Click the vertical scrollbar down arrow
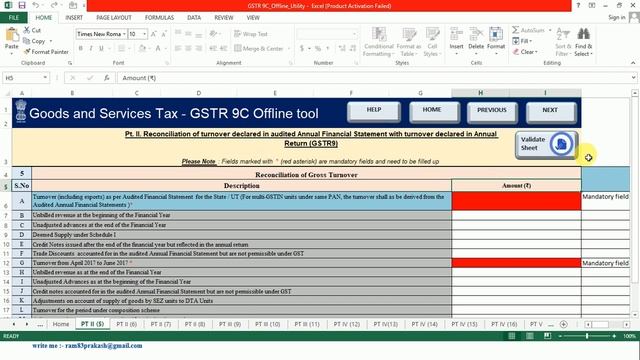Image resolution: width=640 pixels, height=360 pixels. 635,315
